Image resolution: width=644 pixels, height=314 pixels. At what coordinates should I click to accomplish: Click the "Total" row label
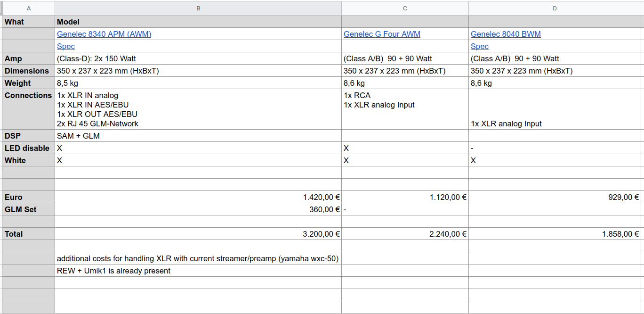(29, 234)
